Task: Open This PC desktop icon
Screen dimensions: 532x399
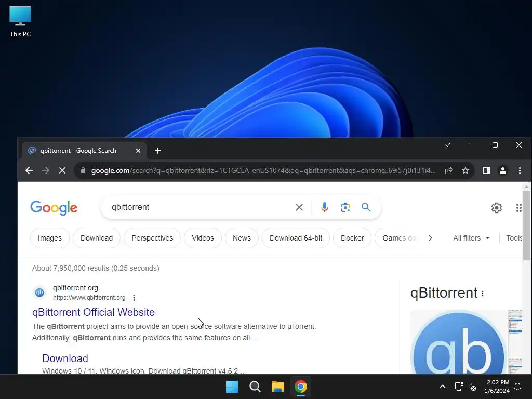Action: tap(20, 22)
